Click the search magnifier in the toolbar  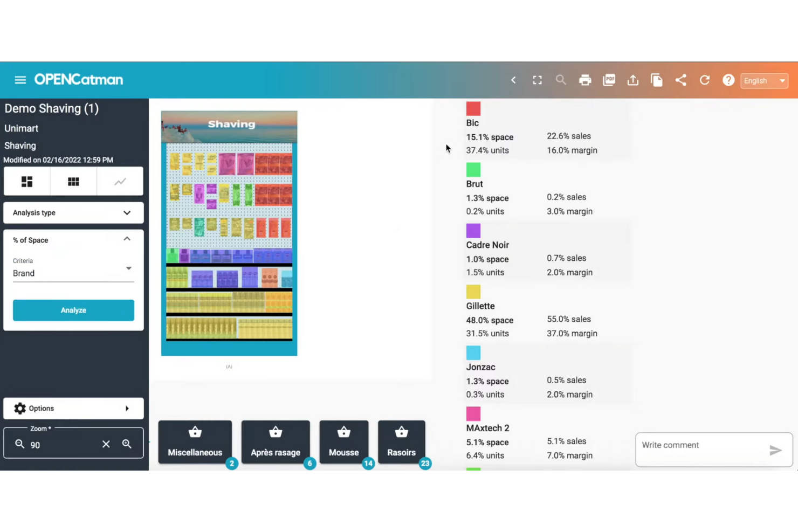[561, 80]
